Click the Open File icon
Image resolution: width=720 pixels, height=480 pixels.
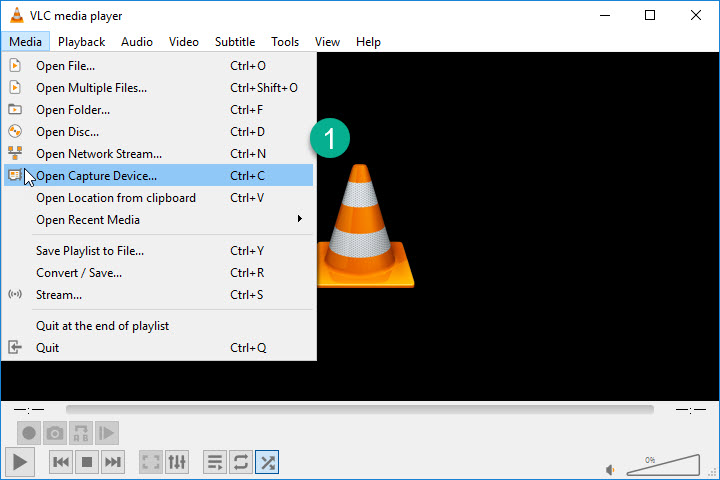coord(15,65)
